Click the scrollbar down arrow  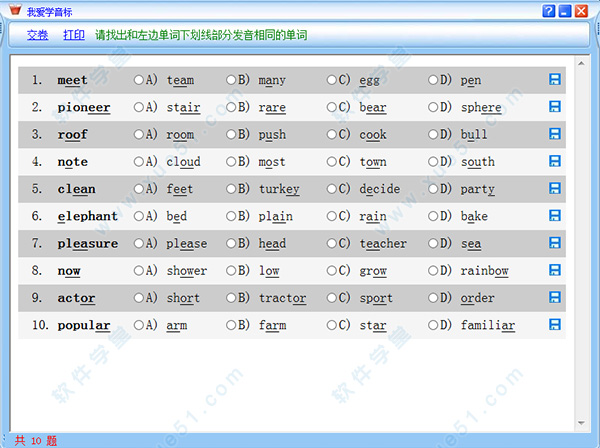[581, 423]
